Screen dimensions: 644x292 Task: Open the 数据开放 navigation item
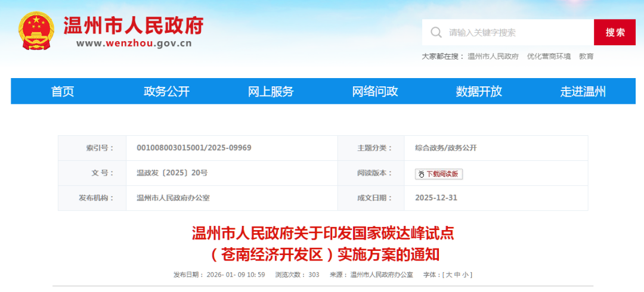pos(479,91)
